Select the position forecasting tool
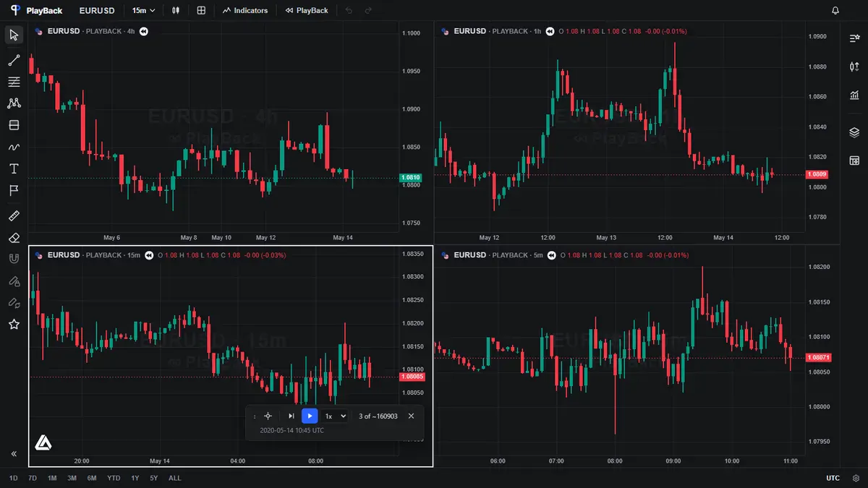 pyautogui.click(x=14, y=125)
